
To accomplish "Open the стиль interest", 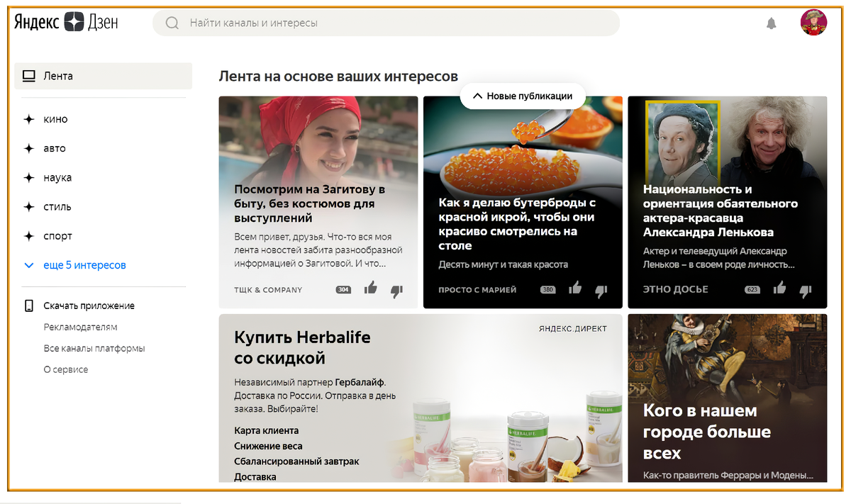I will [57, 207].
